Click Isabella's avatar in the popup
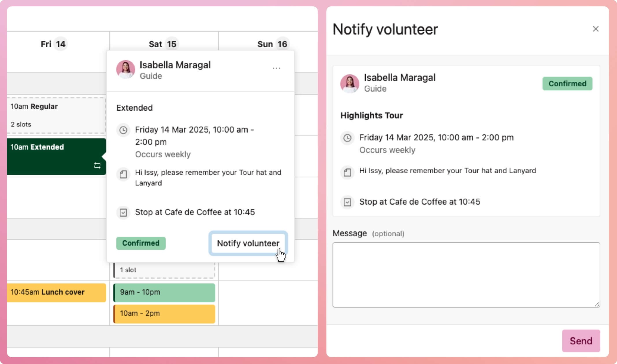The width and height of the screenshot is (617, 364). coord(126,70)
